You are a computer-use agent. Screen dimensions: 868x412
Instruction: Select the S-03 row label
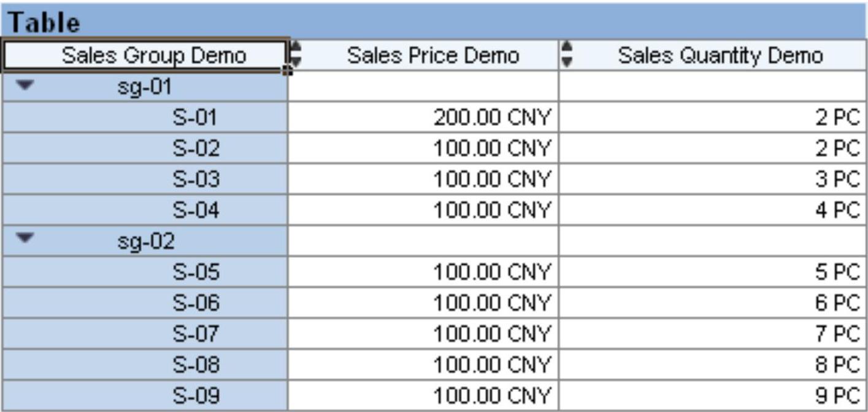pyautogui.click(x=195, y=179)
